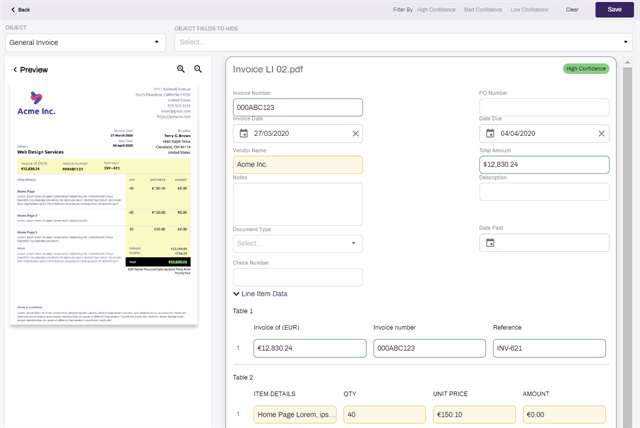Open the Document Type select dropdown
Viewport: 640px width, 428px height.
298,244
